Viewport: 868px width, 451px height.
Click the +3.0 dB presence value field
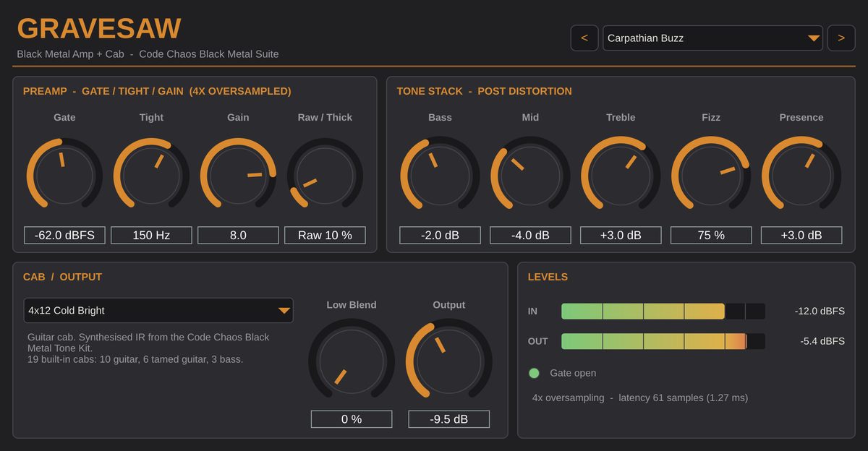pos(801,235)
